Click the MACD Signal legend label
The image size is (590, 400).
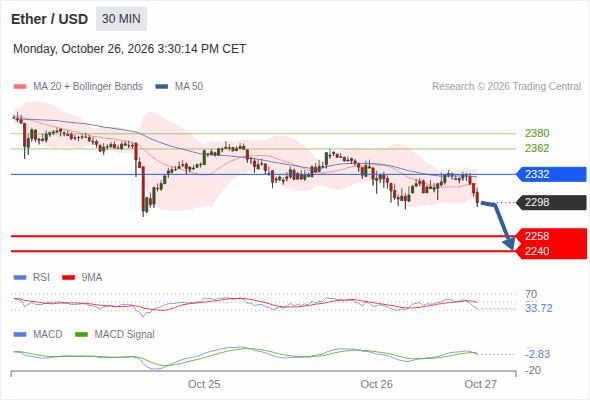click(x=125, y=335)
